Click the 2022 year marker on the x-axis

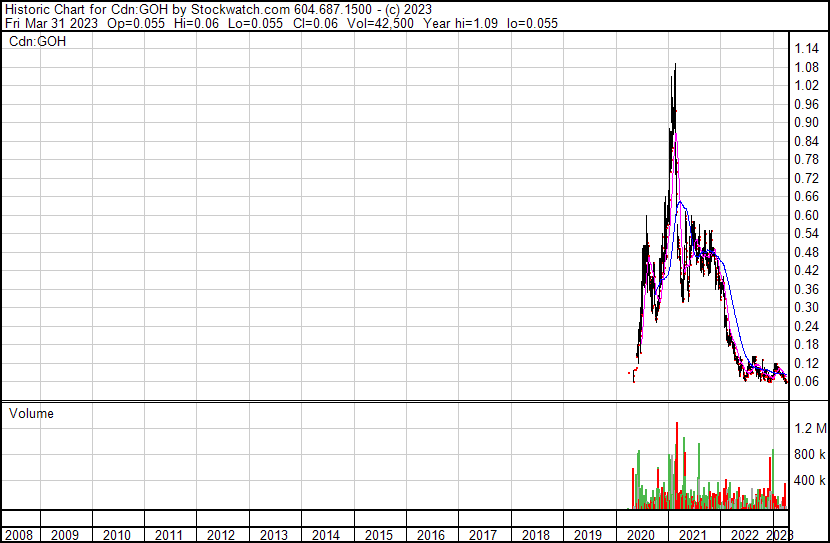(743, 535)
